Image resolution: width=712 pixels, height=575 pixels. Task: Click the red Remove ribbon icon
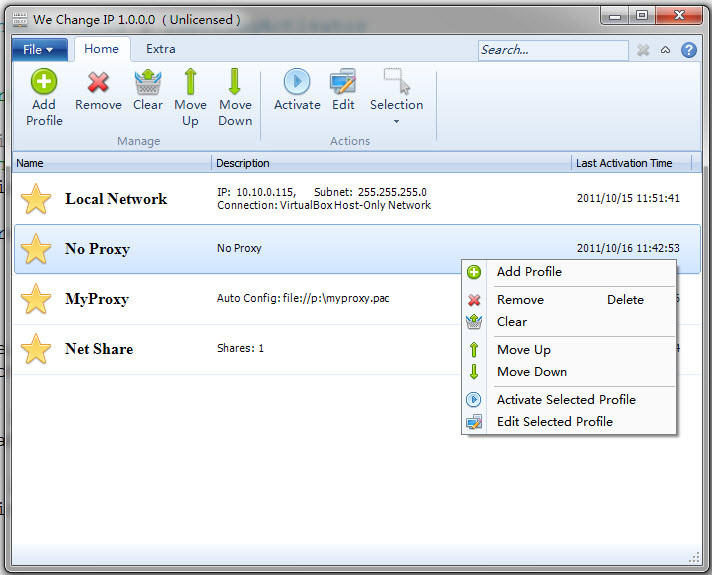(x=98, y=82)
